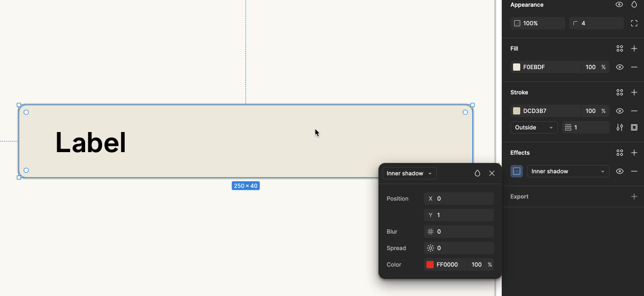This screenshot has width=644, height=296.
Task: Add an export setting with plus icon
Action: 634,196
